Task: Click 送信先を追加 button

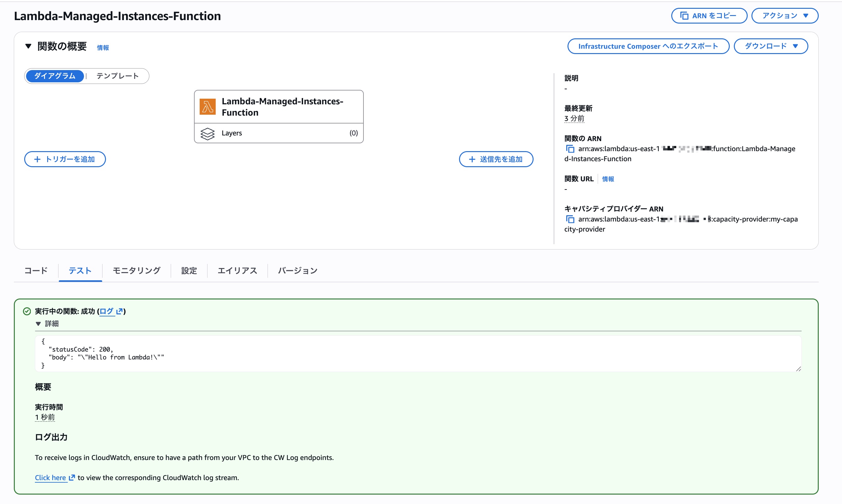Action: click(496, 159)
